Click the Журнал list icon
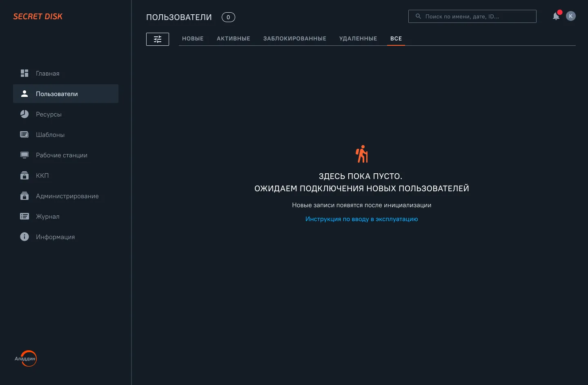Screen dimensions: 588x385 [x=24, y=216]
